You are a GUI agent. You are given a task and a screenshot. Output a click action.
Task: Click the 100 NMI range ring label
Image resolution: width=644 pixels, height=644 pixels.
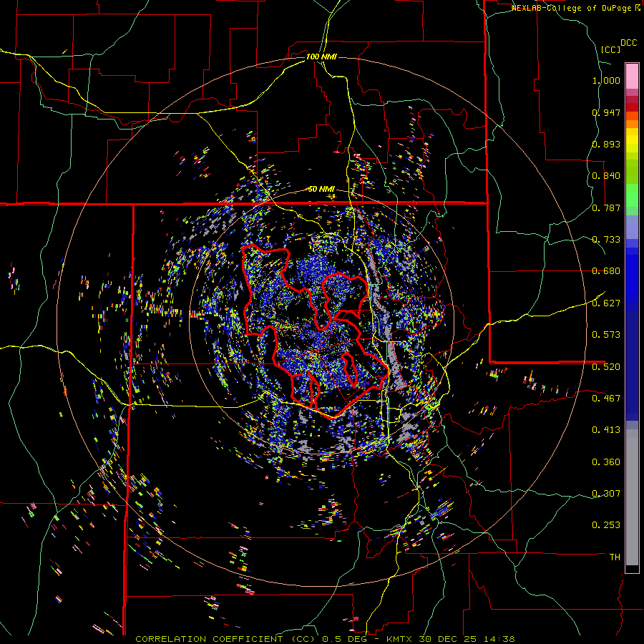click(321, 57)
